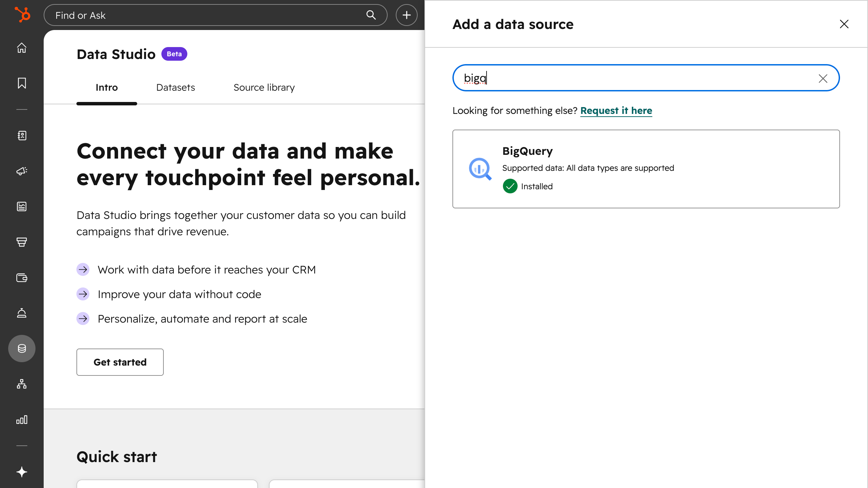The width and height of the screenshot is (868, 488).
Task: Open the Breeze AI sparkle icon
Action: coord(22,472)
